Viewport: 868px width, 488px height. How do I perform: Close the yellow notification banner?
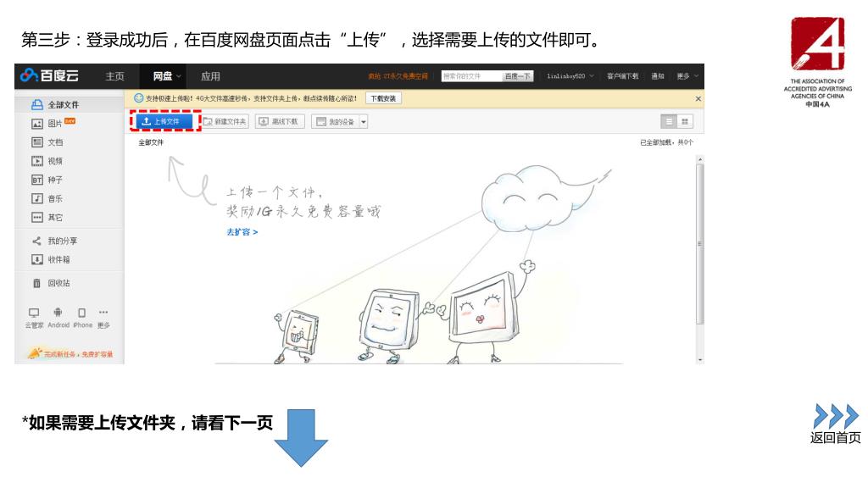[698, 98]
